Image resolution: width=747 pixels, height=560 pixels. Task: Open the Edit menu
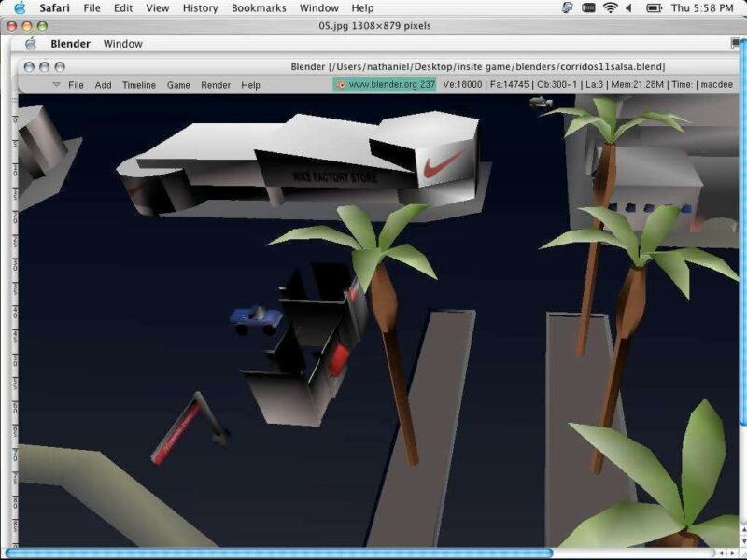(123, 8)
